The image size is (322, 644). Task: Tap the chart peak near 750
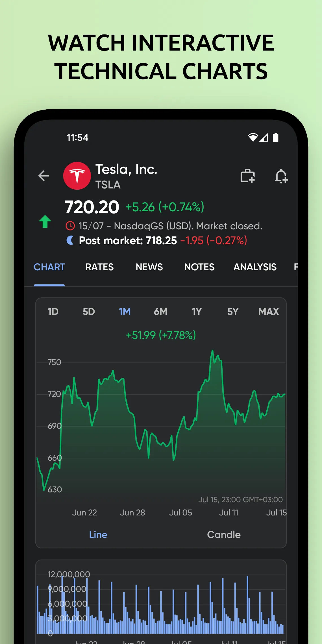tap(212, 351)
